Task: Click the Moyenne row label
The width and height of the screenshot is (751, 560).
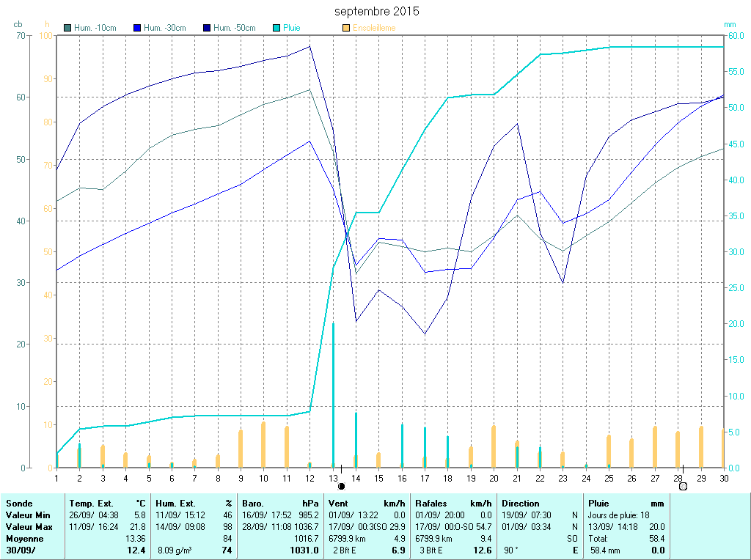Action: (x=25, y=538)
